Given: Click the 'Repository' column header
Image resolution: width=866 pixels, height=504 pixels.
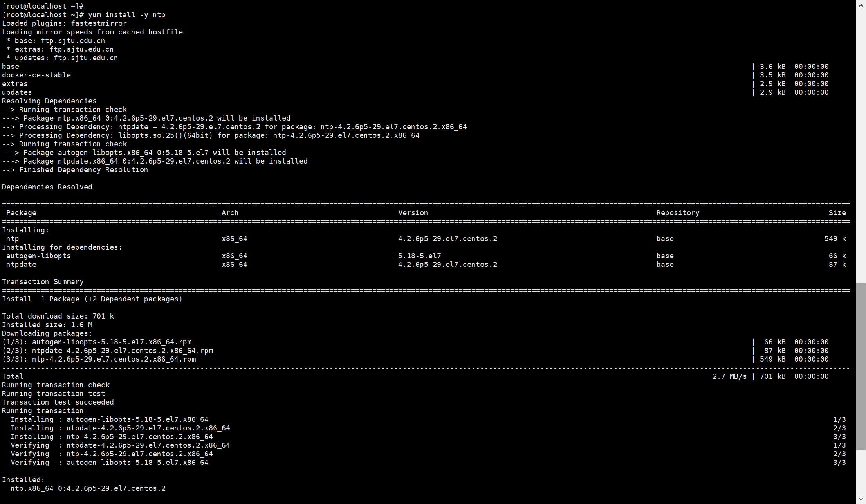Looking at the screenshot, I should pos(678,213).
